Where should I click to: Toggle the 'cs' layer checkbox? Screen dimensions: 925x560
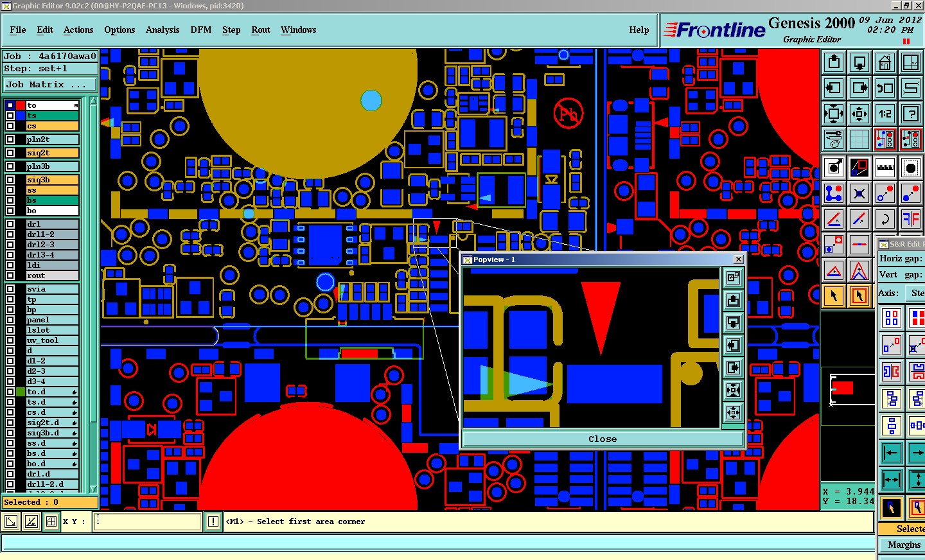[10, 126]
